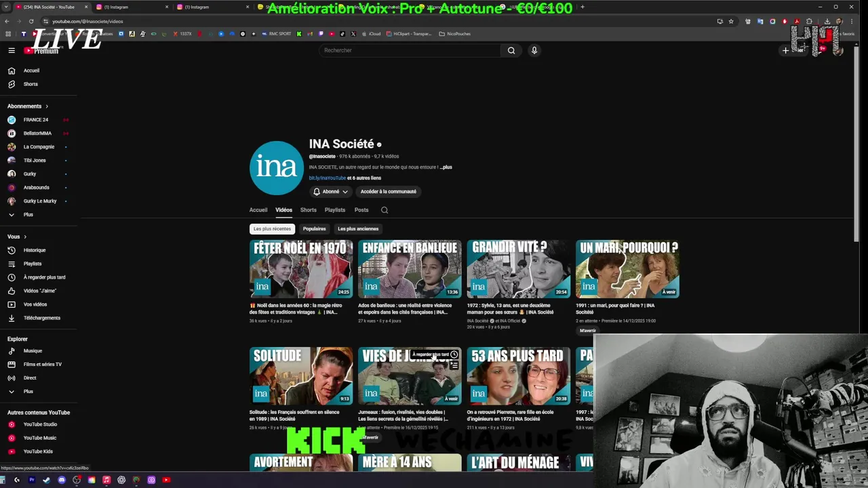Open YouTube Studio link
Screen dimensions: 868x488
tap(39, 424)
